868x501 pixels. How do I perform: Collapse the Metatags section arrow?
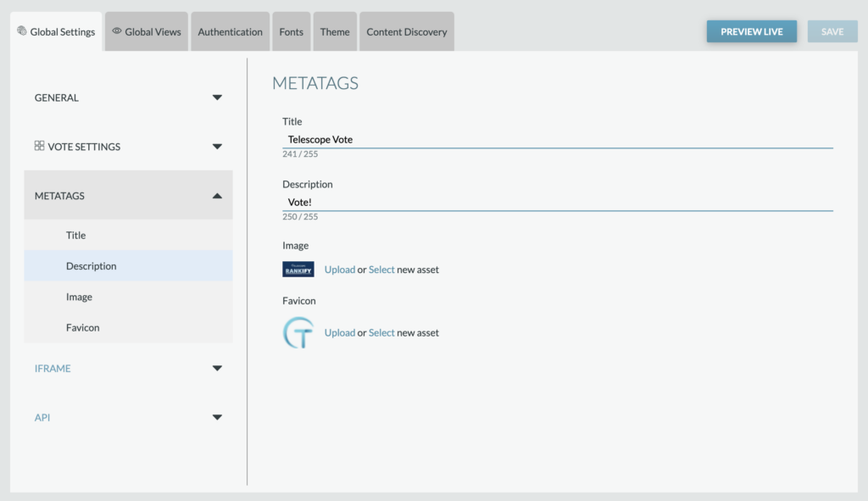pyautogui.click(x=217, y=196)
